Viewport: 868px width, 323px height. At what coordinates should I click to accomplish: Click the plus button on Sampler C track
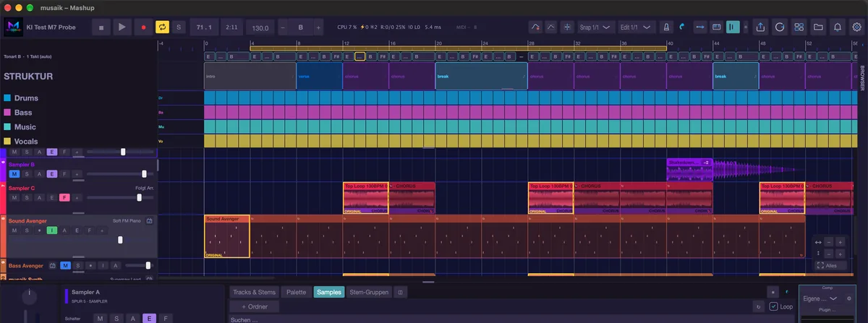pos(77,197)
